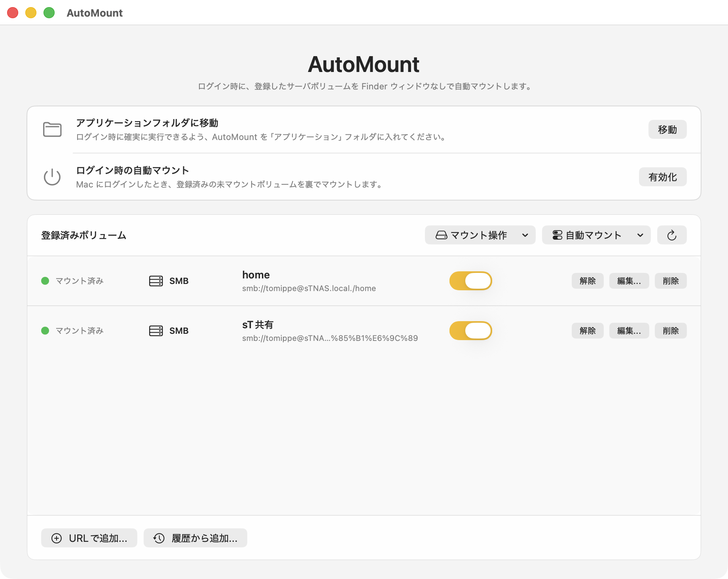Click the home volume name
Image resolution: width=728 pixels, height=579 pixels.
(x=256, y=275)
